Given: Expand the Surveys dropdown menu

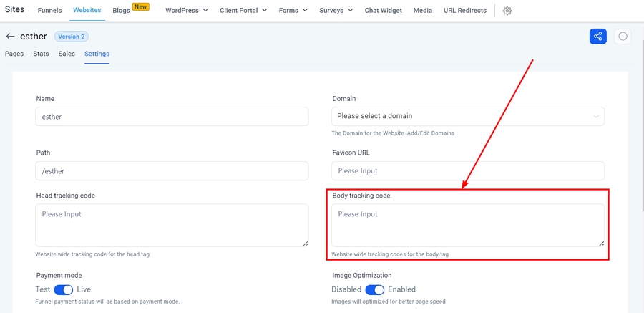Looking at the screenshot, I should click(336, 11).
